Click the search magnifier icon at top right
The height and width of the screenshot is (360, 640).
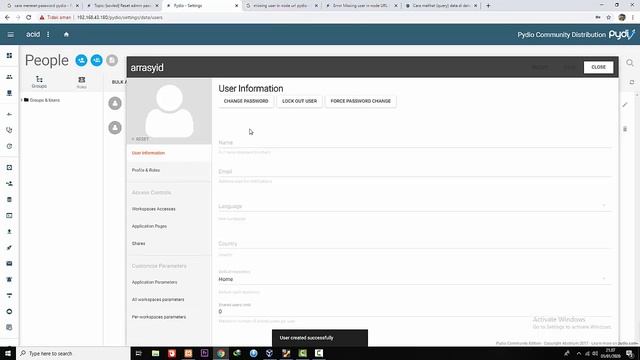[630, 63]
